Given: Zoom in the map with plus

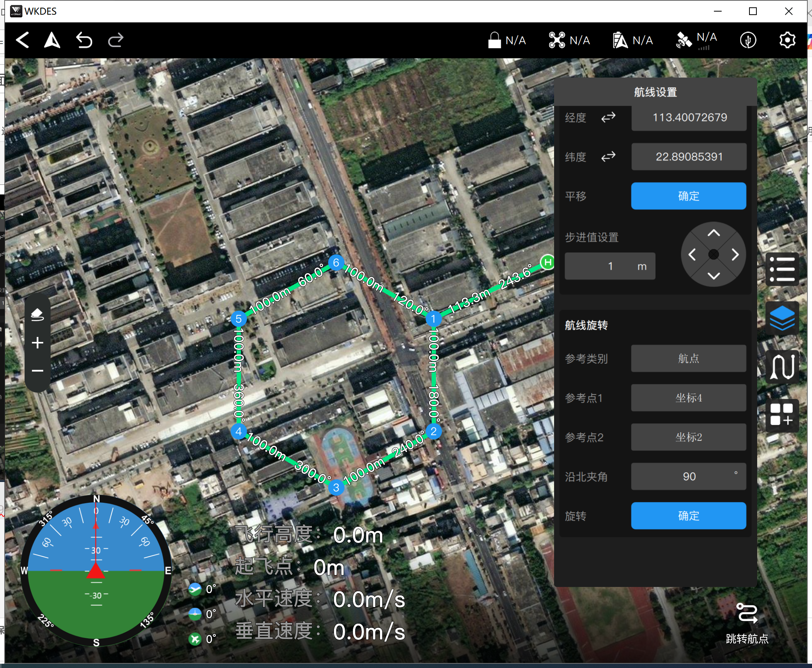Looking at the screenshot, I should pyautogui.click(x=37, y=343).
